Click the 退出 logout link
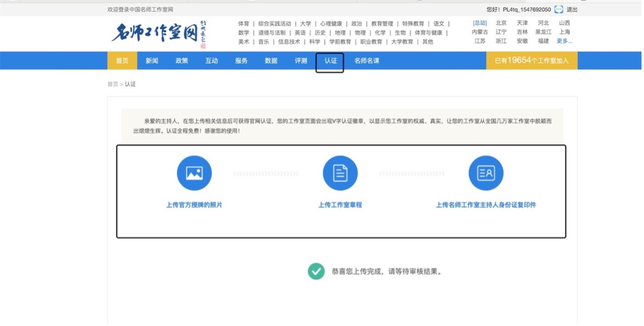Image resolution: width=644 pixels, height=326 pixels. pyautogui.click(x=572, y=10)
